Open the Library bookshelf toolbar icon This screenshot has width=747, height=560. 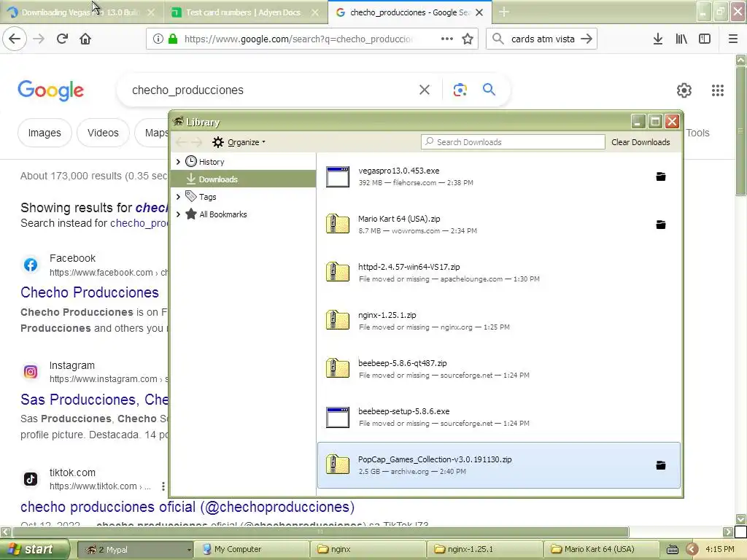coord(681,39)
